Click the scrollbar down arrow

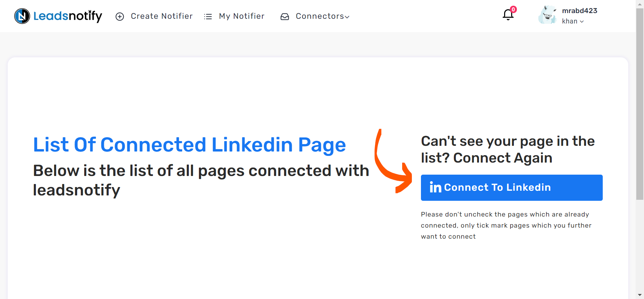coord(640,295)
